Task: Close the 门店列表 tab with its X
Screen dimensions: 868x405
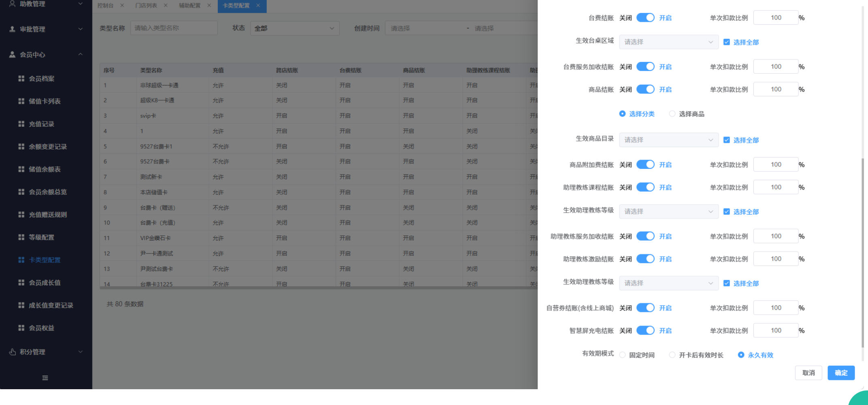Action: click(166, 5)
